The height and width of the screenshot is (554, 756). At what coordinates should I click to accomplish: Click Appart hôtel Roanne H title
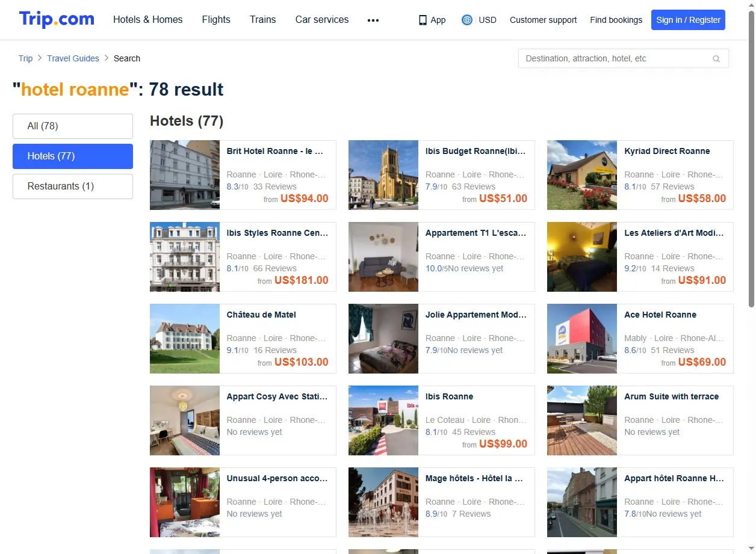(674, 479)
